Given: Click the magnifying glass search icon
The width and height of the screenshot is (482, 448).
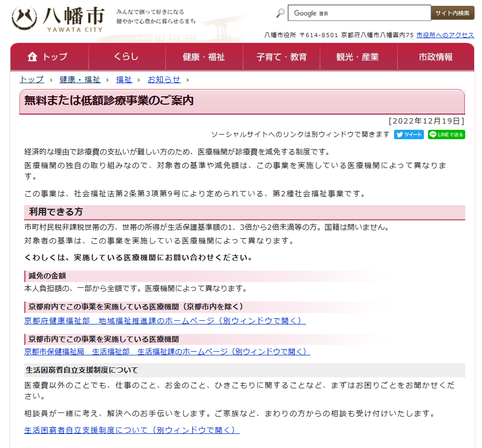Looking at the screenshot, I should click(280, 13).
